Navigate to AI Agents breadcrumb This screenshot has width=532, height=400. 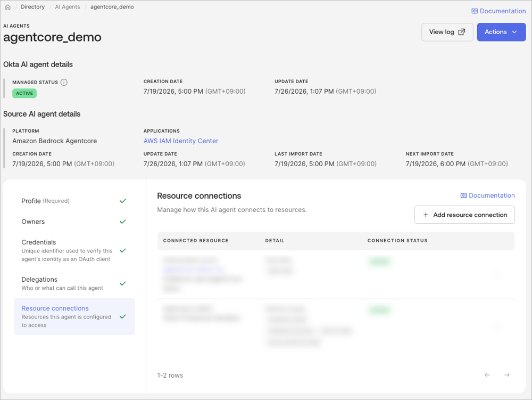tap(68, 7)
